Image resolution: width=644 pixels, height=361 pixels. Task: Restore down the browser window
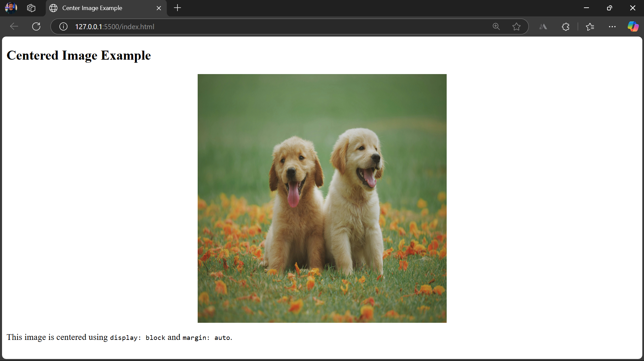(x=609, y=8)
